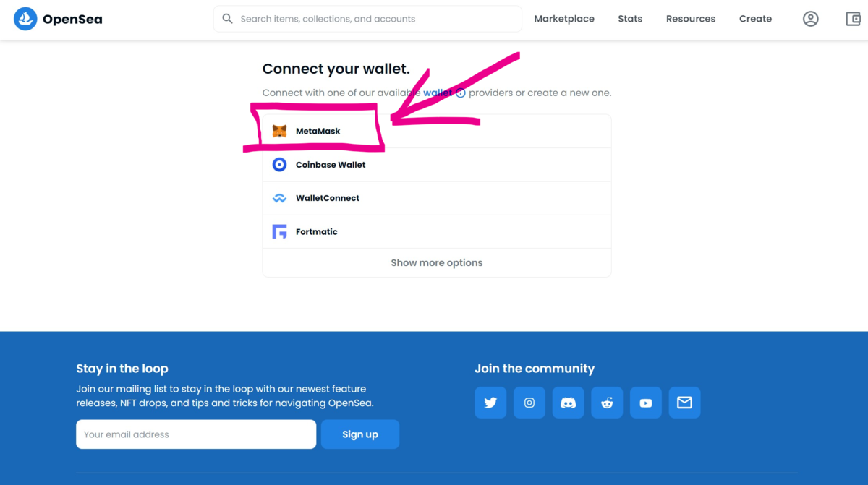The width and height of the screenshot is (868, 485).
Task: Choose Fortmatic wallet option
Action: [x=437, y=231]
